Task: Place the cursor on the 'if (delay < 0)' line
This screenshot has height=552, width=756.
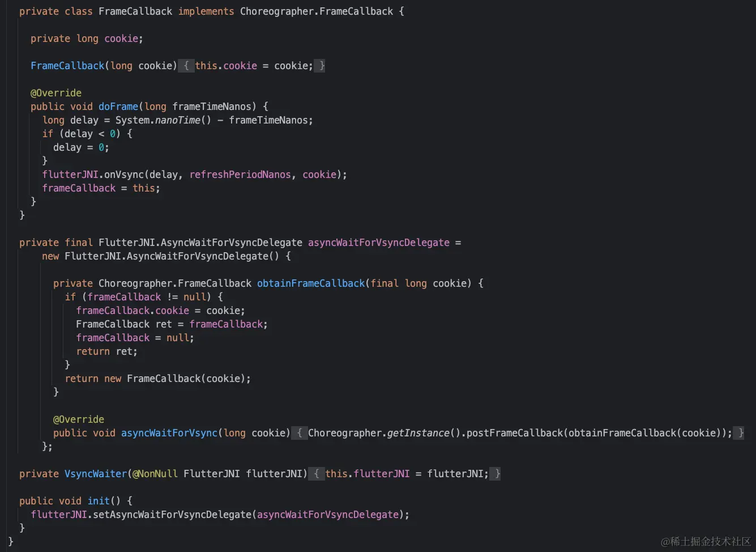Action: pyautogui.click(x=87, y=134)
